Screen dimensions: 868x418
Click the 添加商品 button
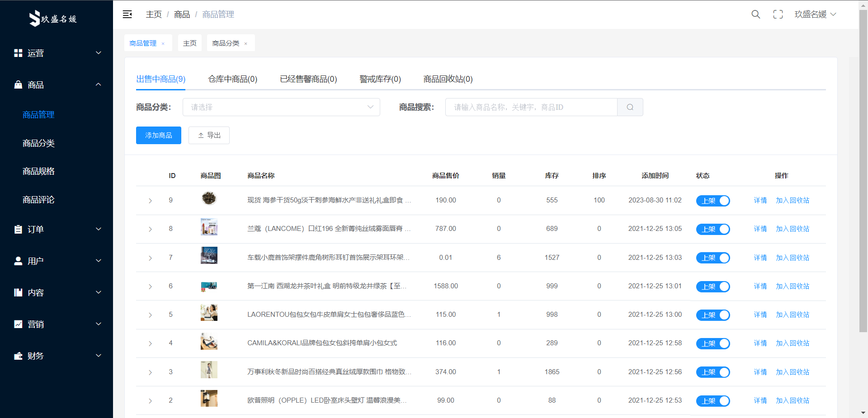(158, 136)
